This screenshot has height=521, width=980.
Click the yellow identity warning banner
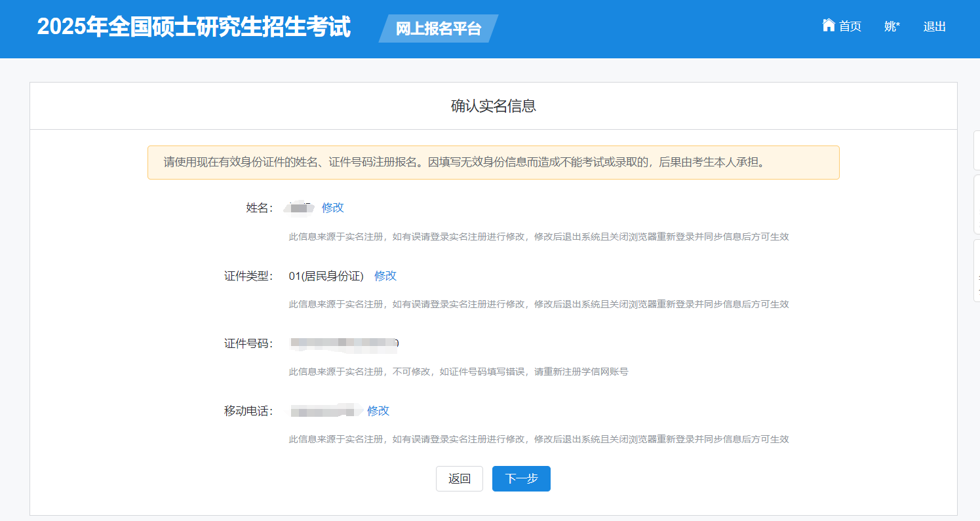click(x=493, y=163)
